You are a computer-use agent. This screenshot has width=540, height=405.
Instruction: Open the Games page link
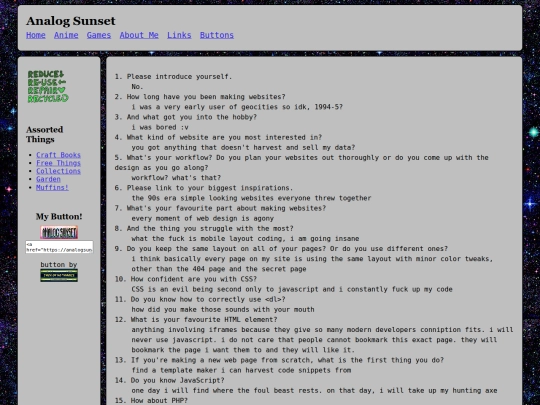tap(99, 35)
